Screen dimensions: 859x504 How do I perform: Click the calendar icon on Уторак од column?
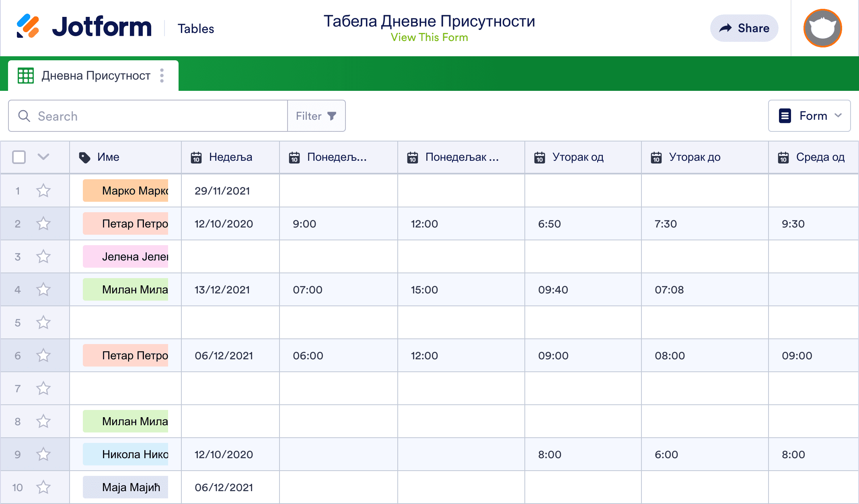(x=539, y=157)
